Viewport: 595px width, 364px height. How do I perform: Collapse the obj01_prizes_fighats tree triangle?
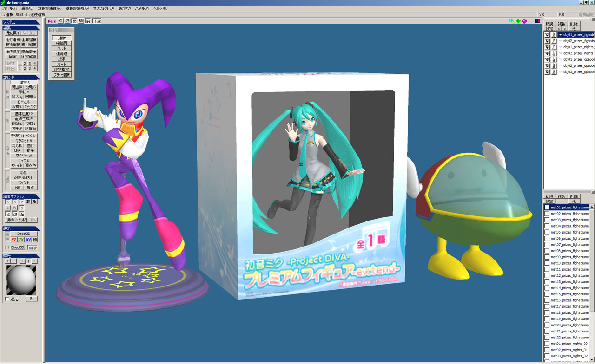(x=561, y=35)
